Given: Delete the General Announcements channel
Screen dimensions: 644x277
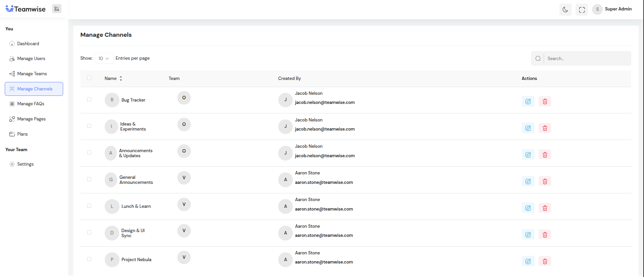Looking at the screenshot, I should tap(545, 182).
